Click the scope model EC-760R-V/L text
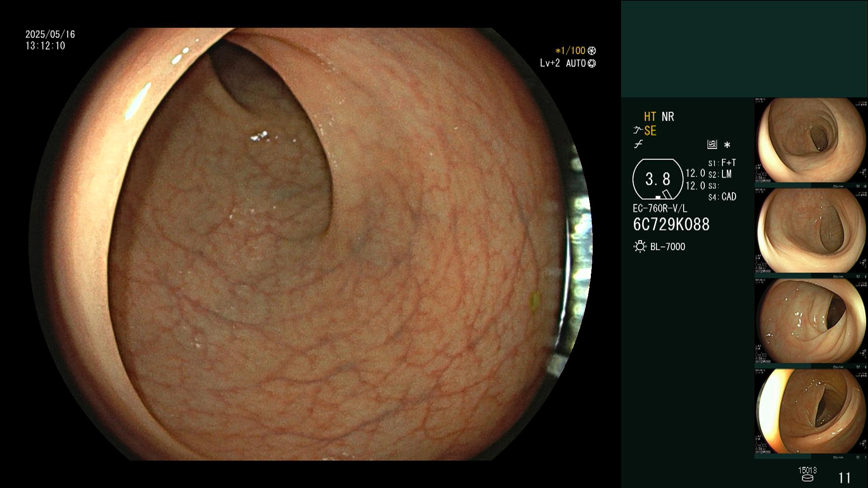The width and height of the screenshot is (868, 488). [660, 209]
